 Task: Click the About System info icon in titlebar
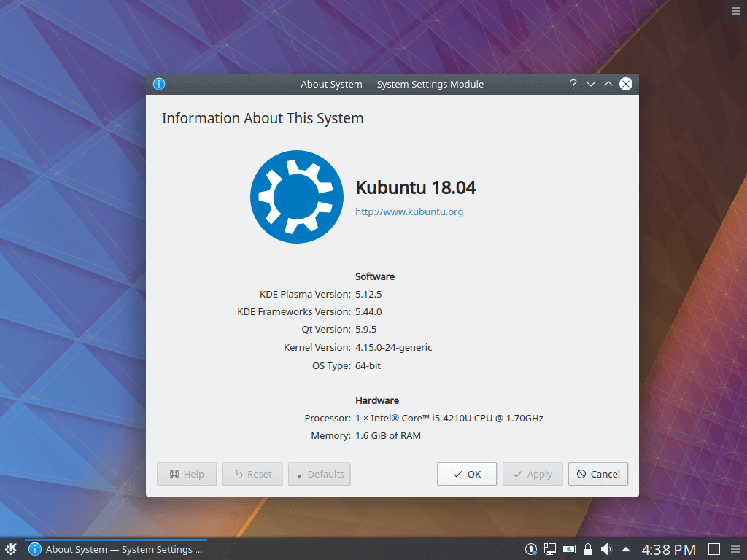158,84
